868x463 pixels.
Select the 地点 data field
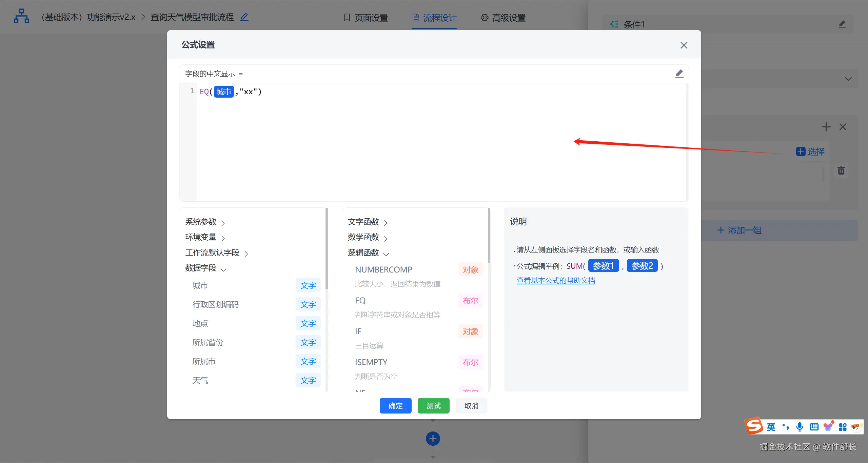tap(256, 323)
